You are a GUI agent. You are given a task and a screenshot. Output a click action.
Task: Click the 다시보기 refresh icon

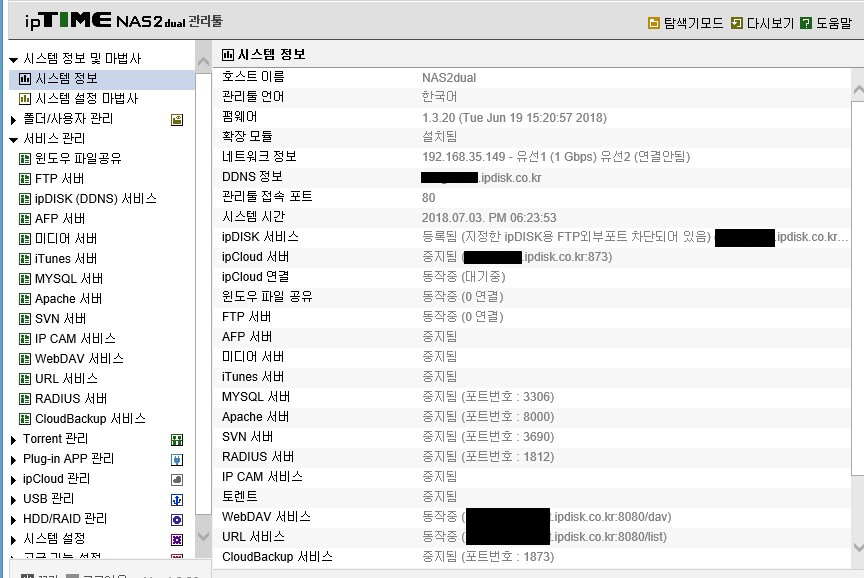click(x=736, y=23)
